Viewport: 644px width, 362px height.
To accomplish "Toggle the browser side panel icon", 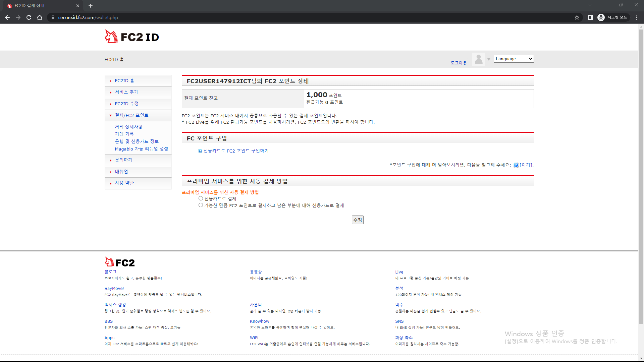I will [x=590, y=17].
